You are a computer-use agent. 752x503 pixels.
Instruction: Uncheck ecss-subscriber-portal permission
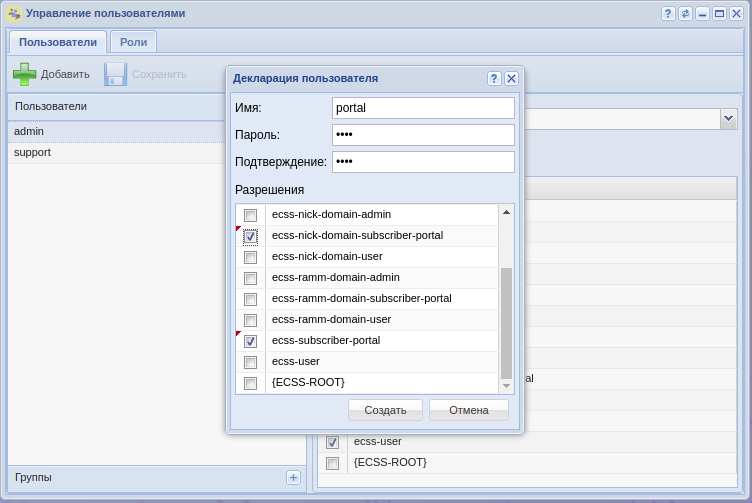pyautogui.click(x=250, y=341)
